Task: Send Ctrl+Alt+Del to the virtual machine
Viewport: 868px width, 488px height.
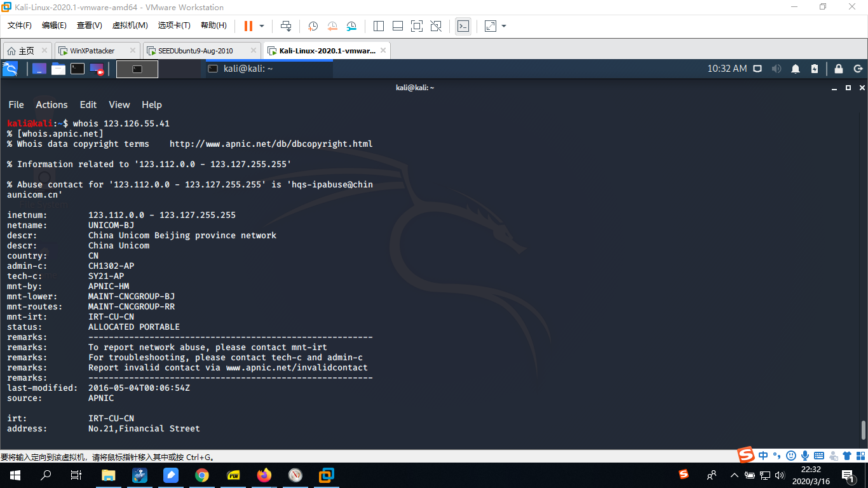Action: [286, 26]
